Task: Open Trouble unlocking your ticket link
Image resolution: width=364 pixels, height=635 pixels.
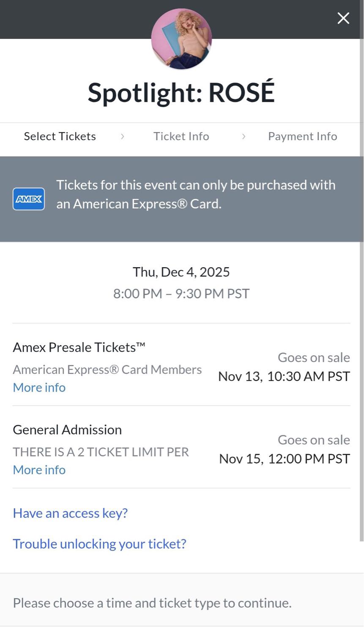Action: click(x=99, y=544)
